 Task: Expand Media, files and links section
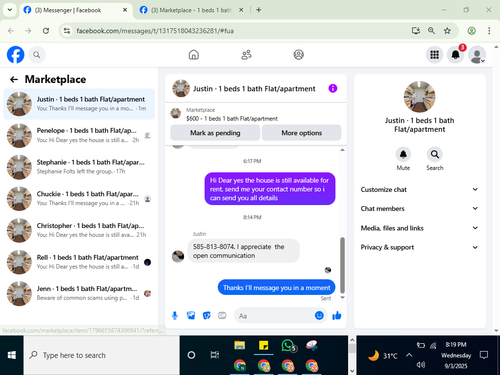[x=419, y=228]
